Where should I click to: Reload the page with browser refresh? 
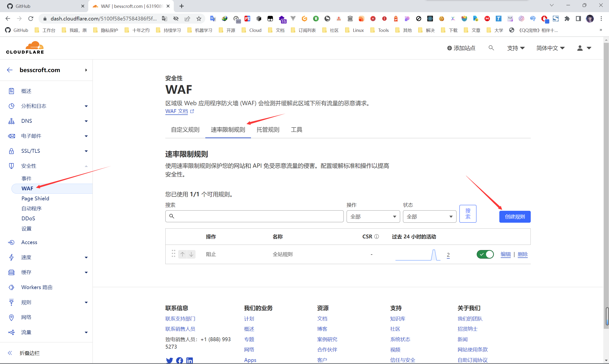pyautogui.click(x=31, y=19)
